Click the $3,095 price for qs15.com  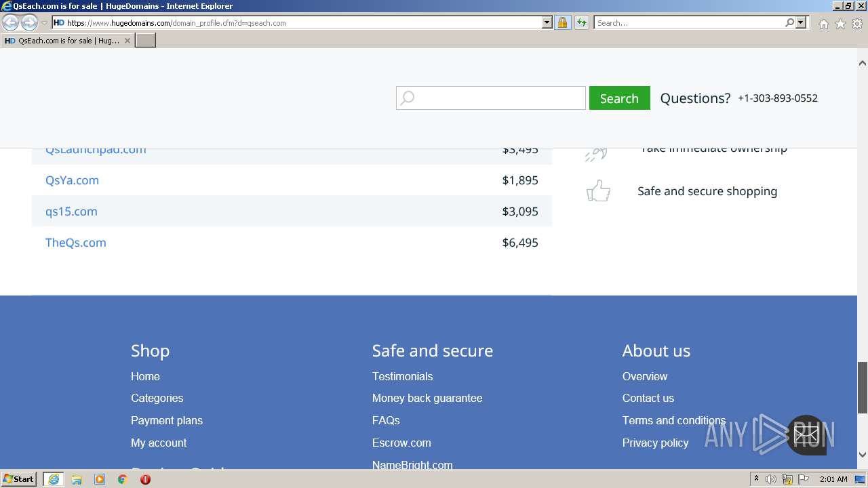click(x=520, y=211)
